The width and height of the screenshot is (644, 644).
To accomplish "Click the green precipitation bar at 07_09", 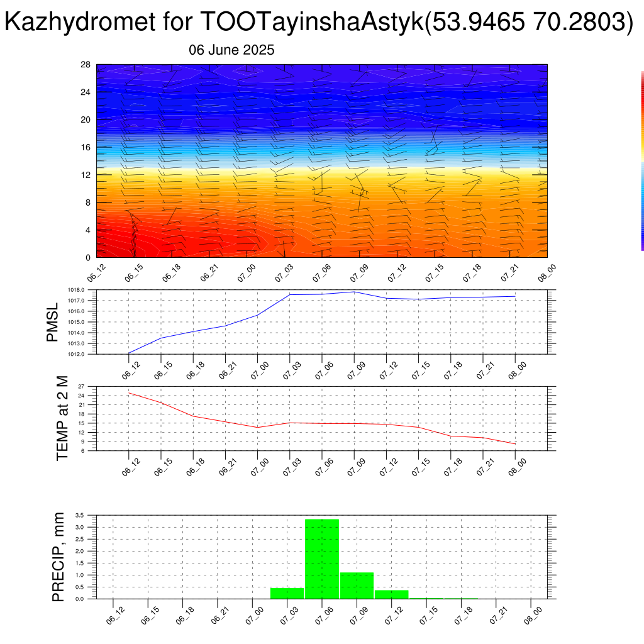I will pyautogui.click(x=357, y=586).
